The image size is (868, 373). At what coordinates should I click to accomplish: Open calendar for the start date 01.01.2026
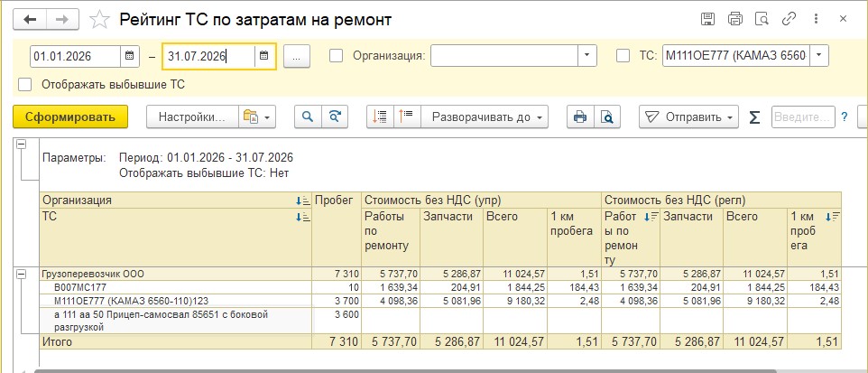(129, 56)
